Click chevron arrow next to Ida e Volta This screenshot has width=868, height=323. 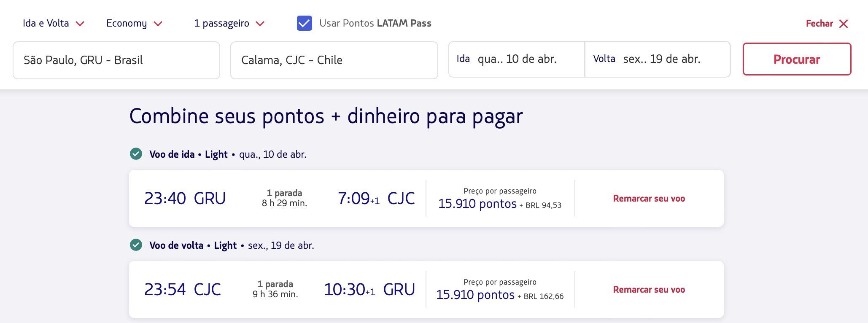80,24
